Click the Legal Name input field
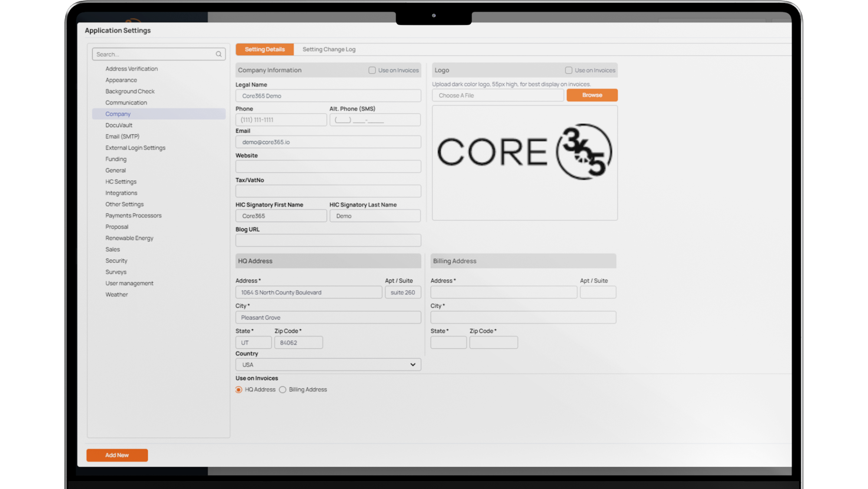The height and width of the screenshot is (489, 868). pyautogui.click(x=328, y=96)
